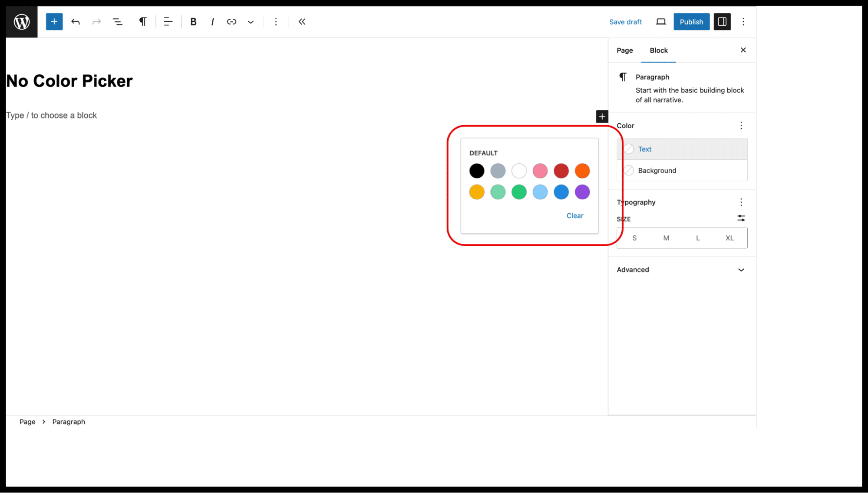Undo the last action
868x493 pixels.
click(76, 22)
